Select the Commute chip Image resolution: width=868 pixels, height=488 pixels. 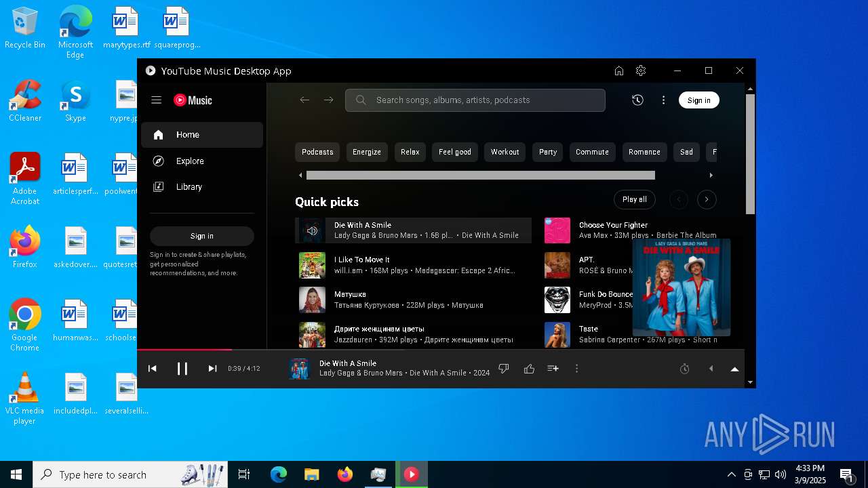(592, 152)
